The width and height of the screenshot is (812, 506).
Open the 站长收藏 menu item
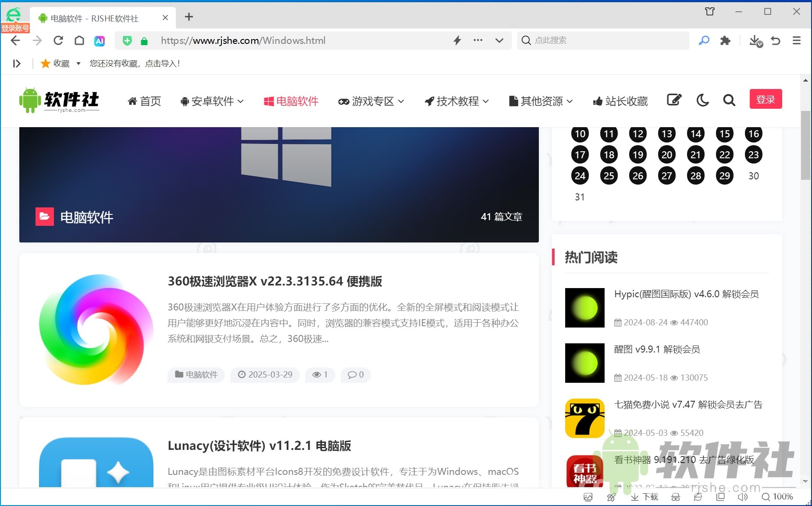click(620, 101)
